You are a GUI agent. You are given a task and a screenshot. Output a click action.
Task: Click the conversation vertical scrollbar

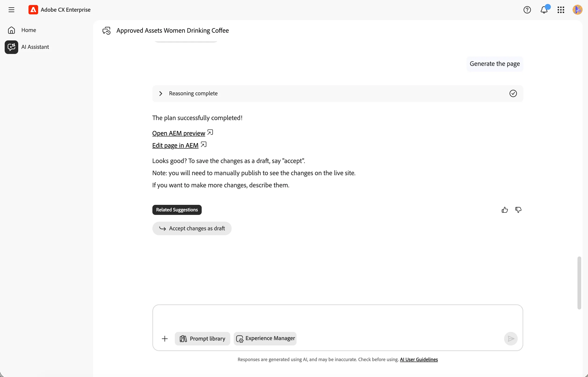pos(579,283)
